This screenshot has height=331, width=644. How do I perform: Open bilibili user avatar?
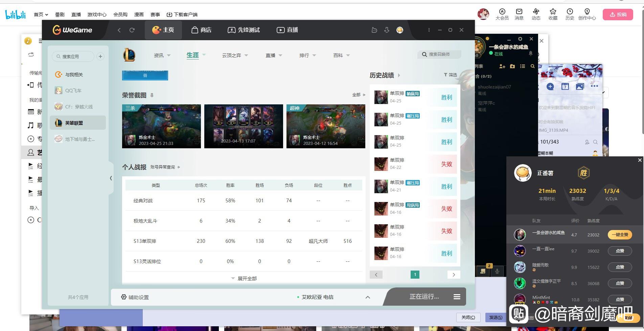point(483,14)
